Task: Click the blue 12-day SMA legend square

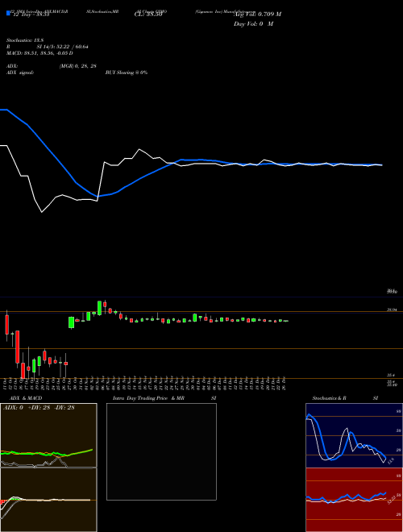Action: [8, 13]
